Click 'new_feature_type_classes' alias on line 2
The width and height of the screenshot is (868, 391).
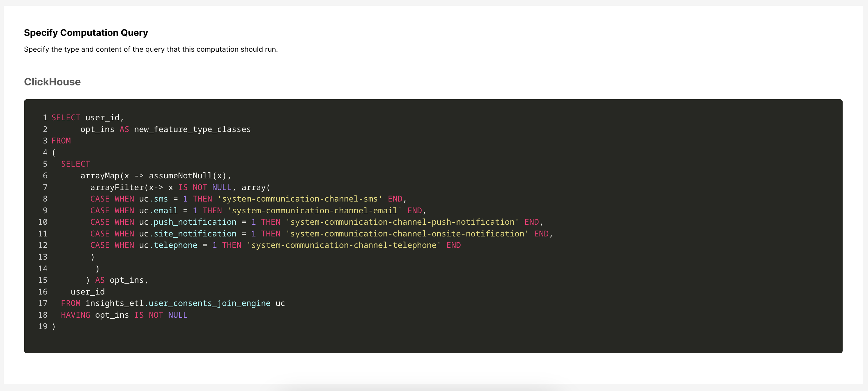tap(192, 129)
